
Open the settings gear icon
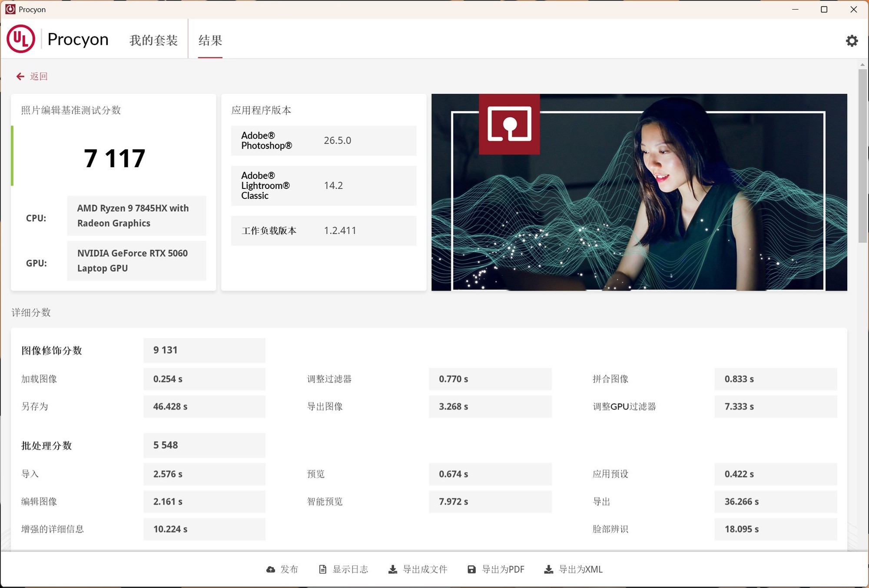pos(852,40)
